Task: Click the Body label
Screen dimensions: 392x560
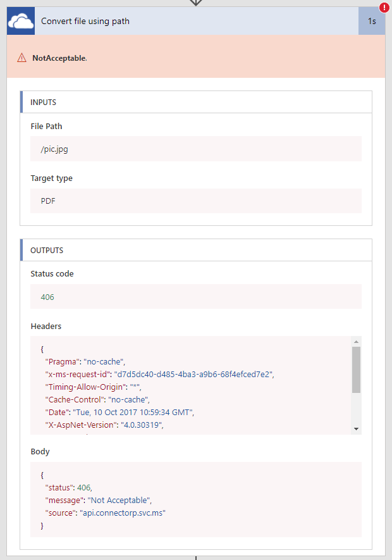Action: tap(40, 452)
